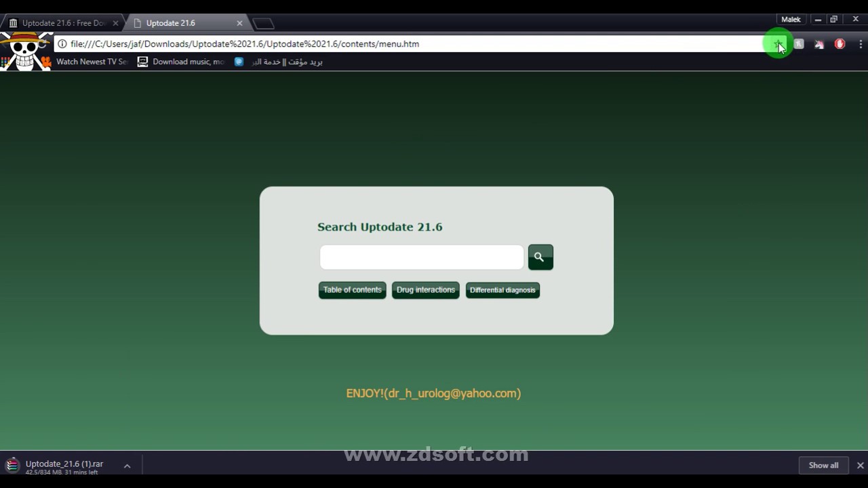The height and width of the screenshot is (488, 868).
Task: Bookmark this page with the star
Action: (x=778, y=44)
